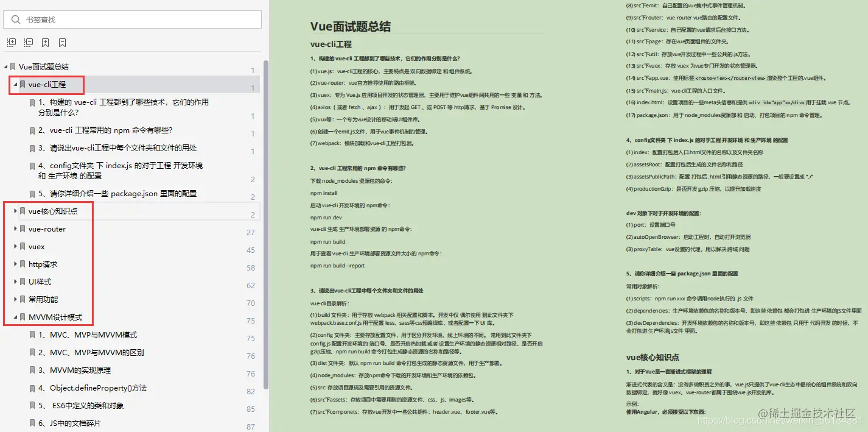Viewport: 868px width, 432px height.
Task: Expand the '常用功能' bookmark arrow
Action: click(x=15, y=299)
